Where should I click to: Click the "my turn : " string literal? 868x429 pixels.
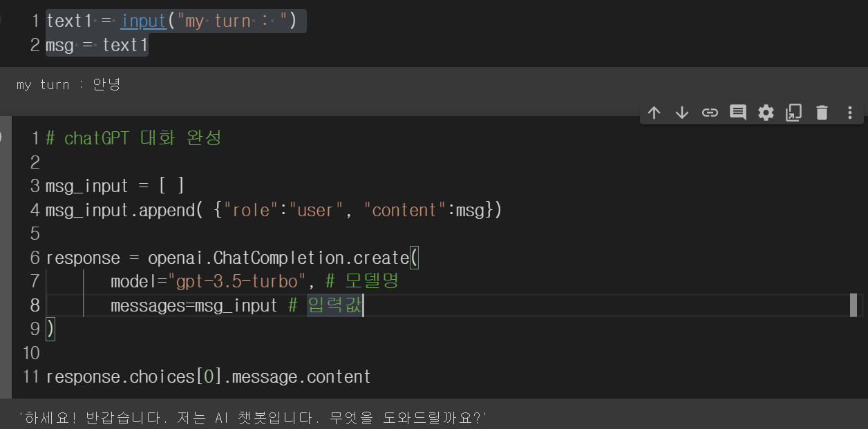point(232,21)
